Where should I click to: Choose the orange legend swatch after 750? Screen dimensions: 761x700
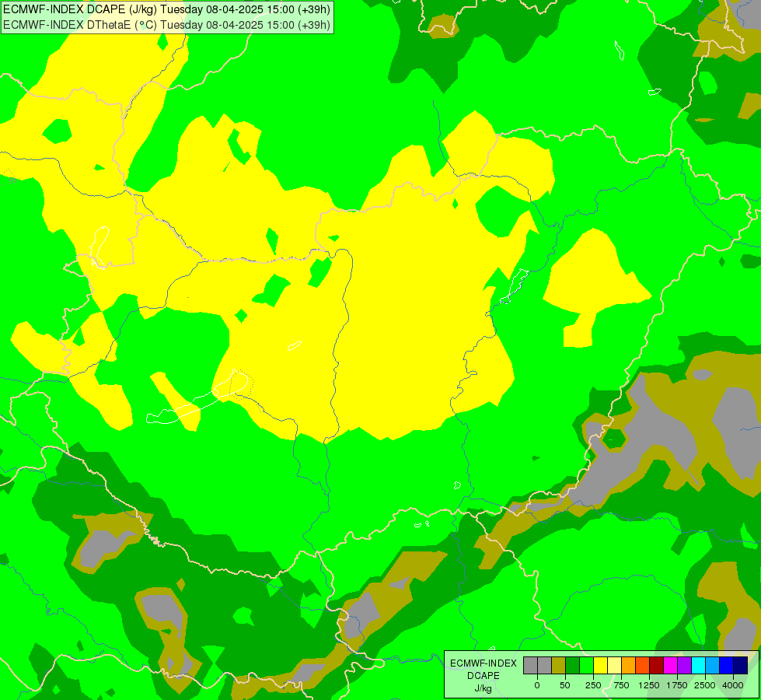pos(629,666)
